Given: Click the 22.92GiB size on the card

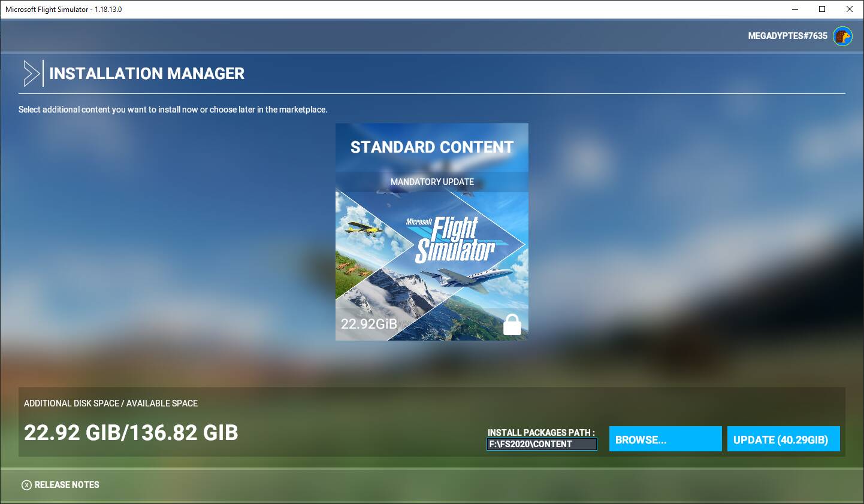Looking at the screenshot, I should click(369, 324).
